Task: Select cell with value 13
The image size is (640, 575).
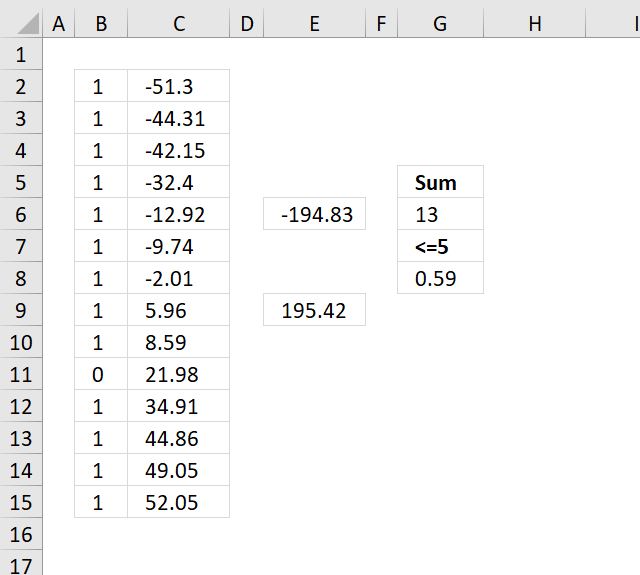Action: pyautogui.click(x=440, y=214)
